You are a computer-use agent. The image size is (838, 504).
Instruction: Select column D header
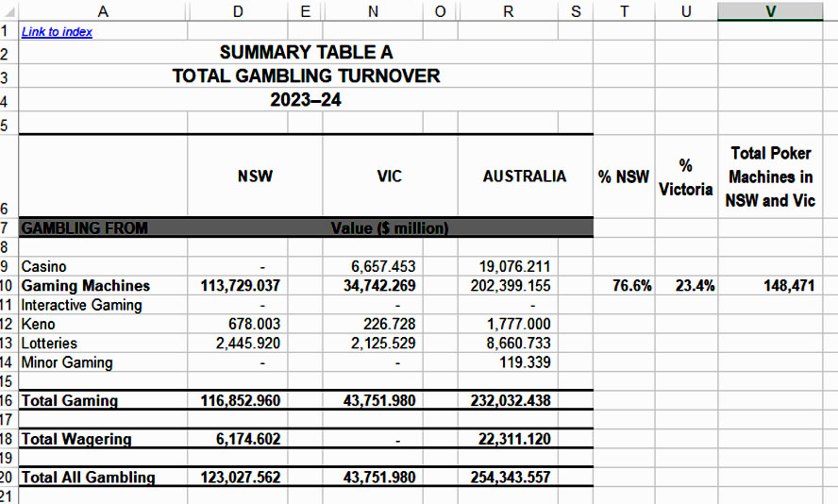pos(237,10)
